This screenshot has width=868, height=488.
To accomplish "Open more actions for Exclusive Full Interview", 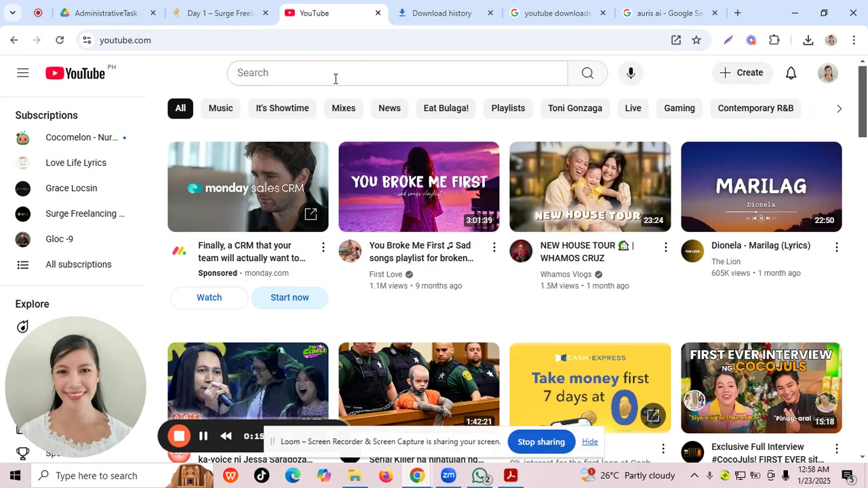I will (x=836, y=449).
